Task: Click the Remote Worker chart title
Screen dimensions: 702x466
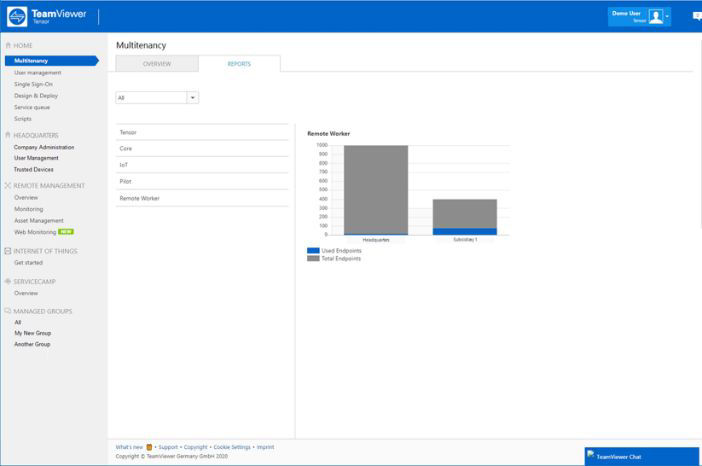Action: [329, 133]
